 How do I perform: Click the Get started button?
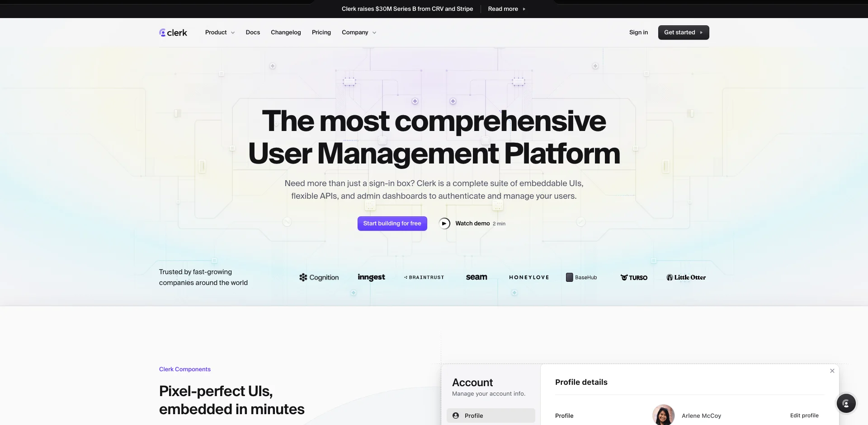click(x=684, y=33)
